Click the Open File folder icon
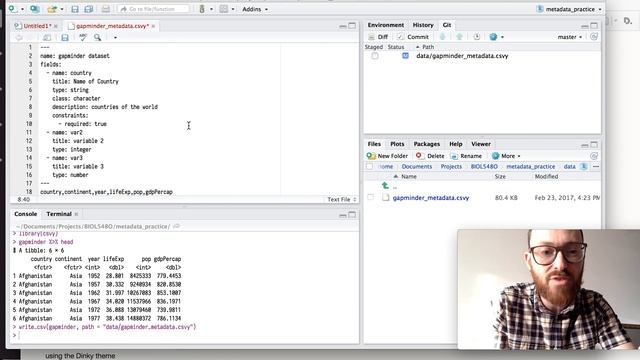This screenshot has height=360, width=640. tap(52, 9)
